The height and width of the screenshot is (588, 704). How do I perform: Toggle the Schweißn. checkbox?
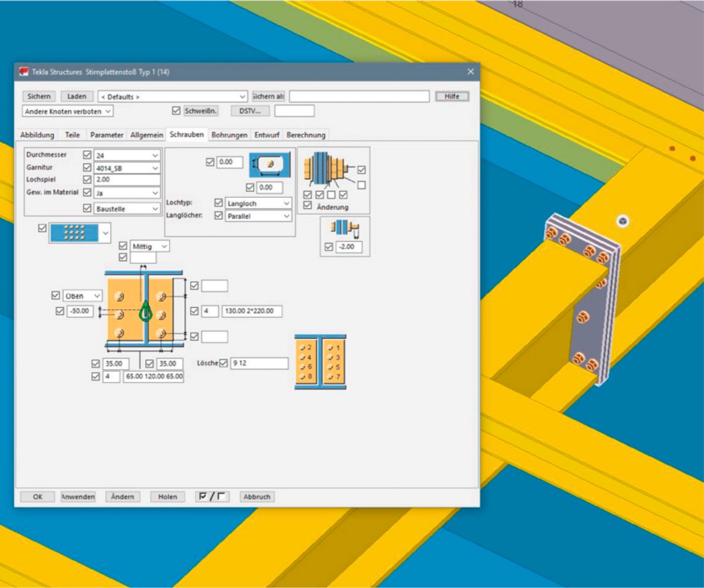(x=176, y=111)
